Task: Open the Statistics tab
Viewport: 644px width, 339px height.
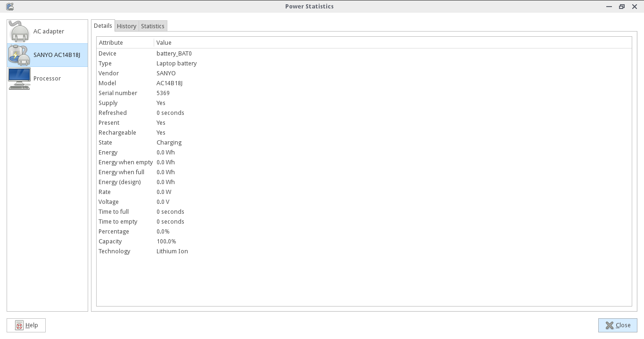Action: [x=153, y=26]
